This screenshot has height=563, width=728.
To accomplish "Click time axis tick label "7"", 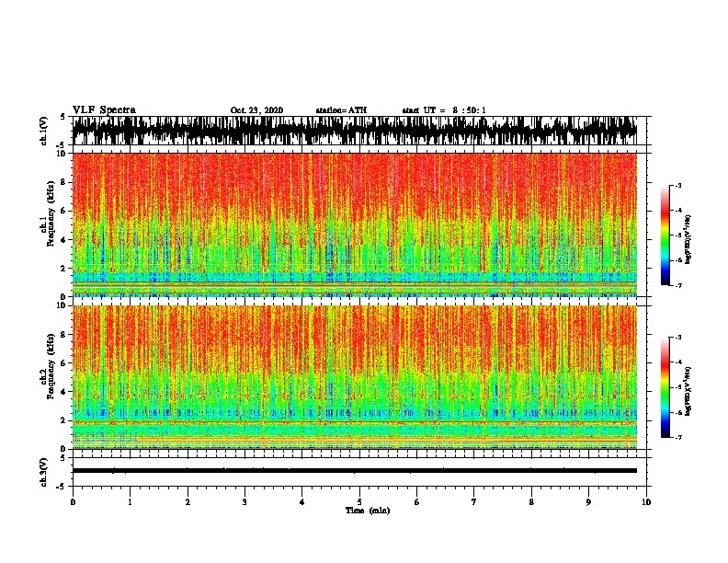I will click(x=474, y=501).
